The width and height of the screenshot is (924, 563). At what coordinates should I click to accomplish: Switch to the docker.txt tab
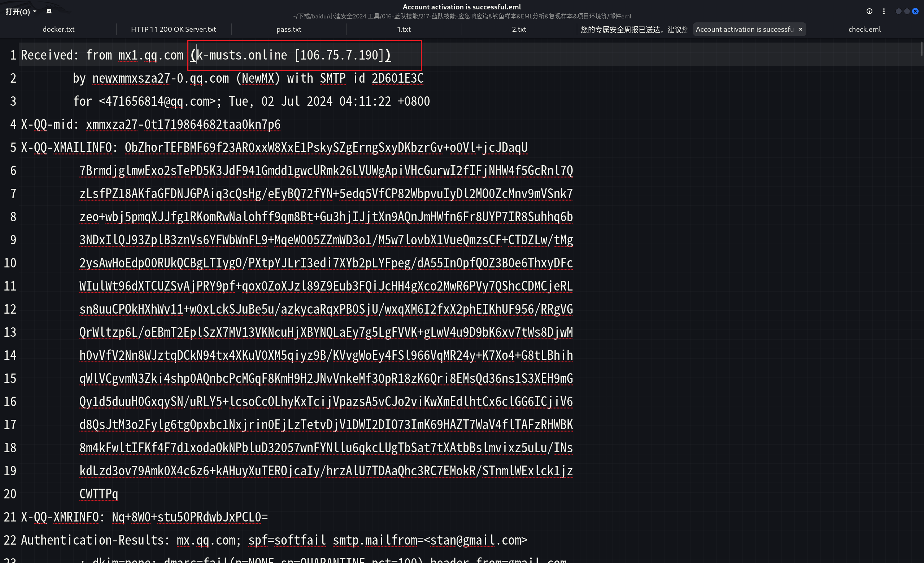(x=58, y=29)
